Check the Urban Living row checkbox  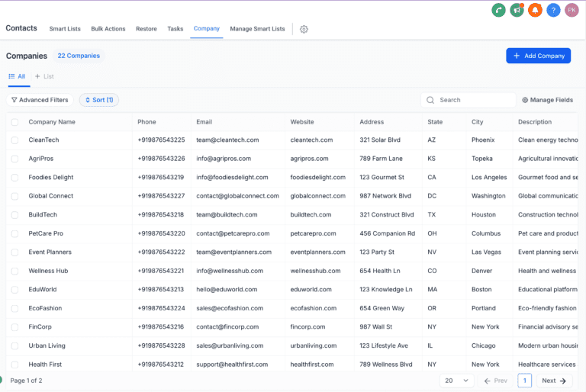14,345
